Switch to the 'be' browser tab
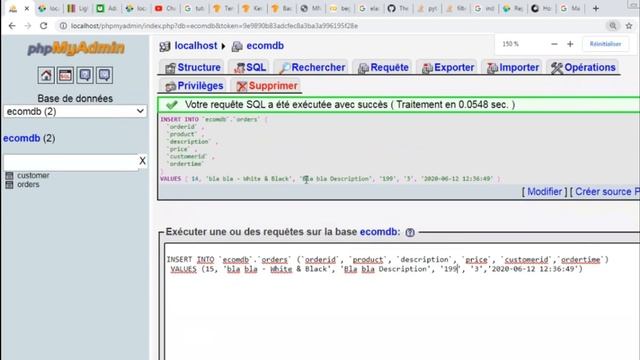 (x=340, y=8)
